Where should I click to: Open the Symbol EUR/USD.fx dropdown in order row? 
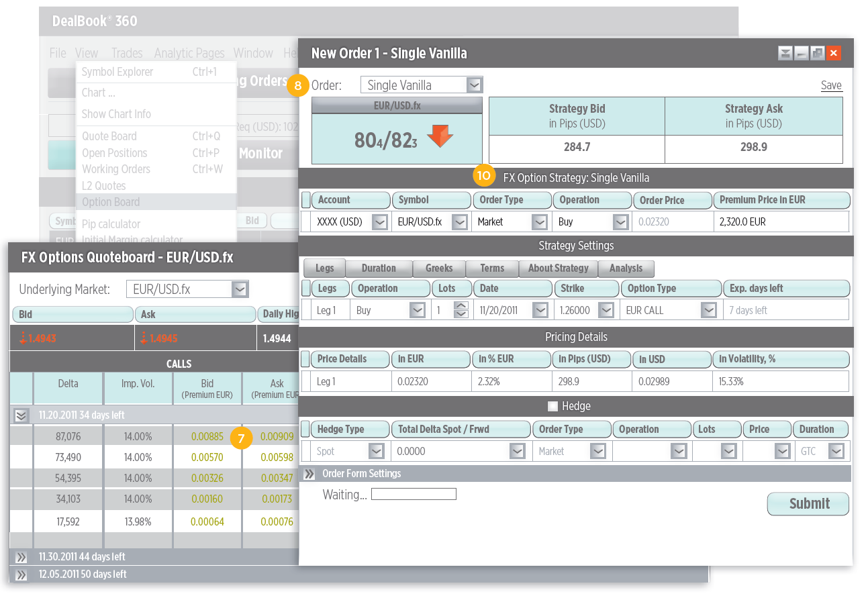[x=460, y=222]
